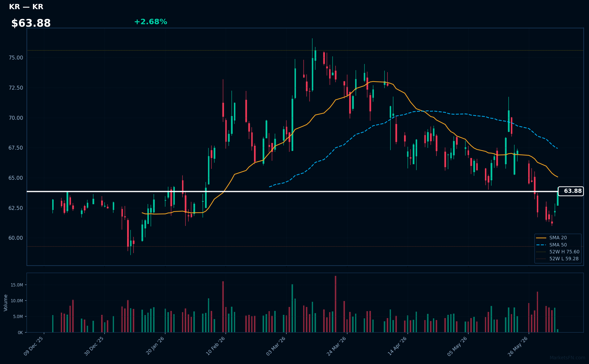Select the 05 May '26 date label

tap(457, 346)
